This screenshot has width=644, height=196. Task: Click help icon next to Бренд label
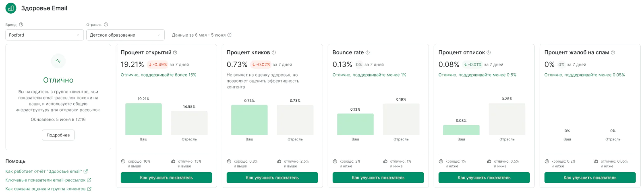(21, 25)
